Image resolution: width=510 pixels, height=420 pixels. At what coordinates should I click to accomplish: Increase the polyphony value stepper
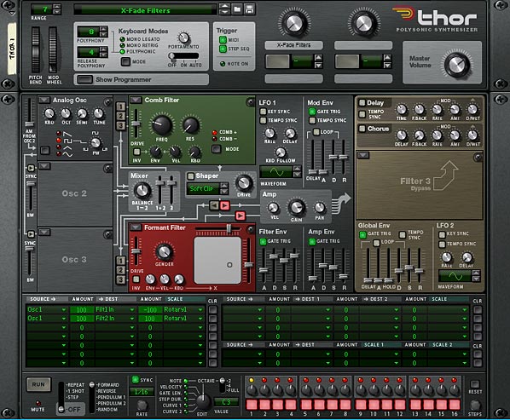tap(103, 29)
